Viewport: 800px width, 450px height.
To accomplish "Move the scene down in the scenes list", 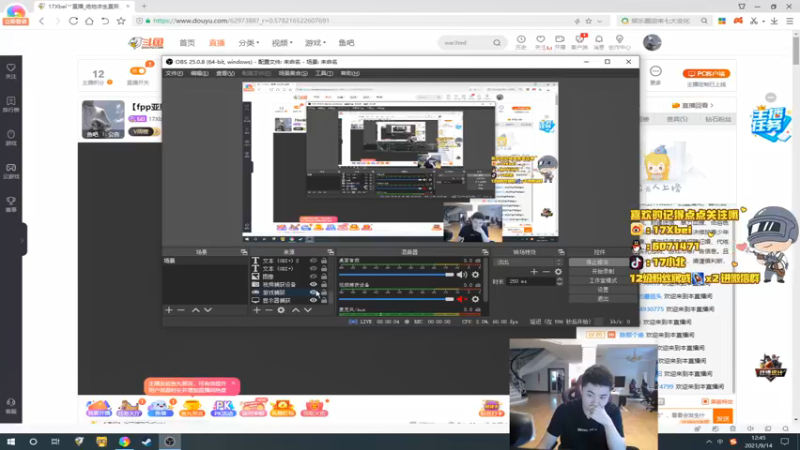I will click(x=208, y=310).
